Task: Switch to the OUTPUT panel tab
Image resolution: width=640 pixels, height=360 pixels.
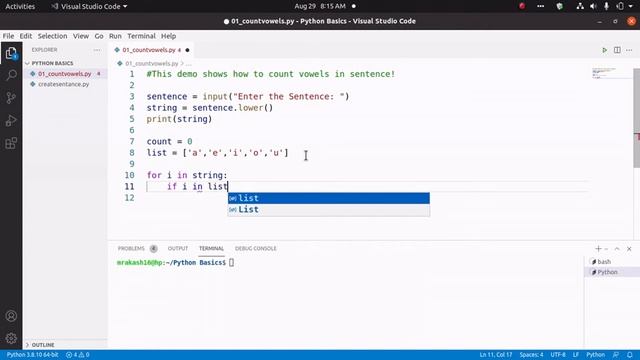Action: (178, 249)
